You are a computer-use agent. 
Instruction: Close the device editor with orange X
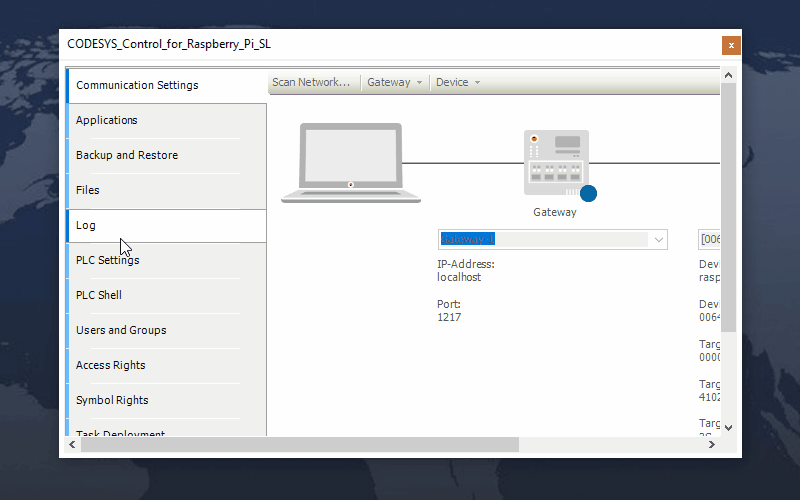731,45
